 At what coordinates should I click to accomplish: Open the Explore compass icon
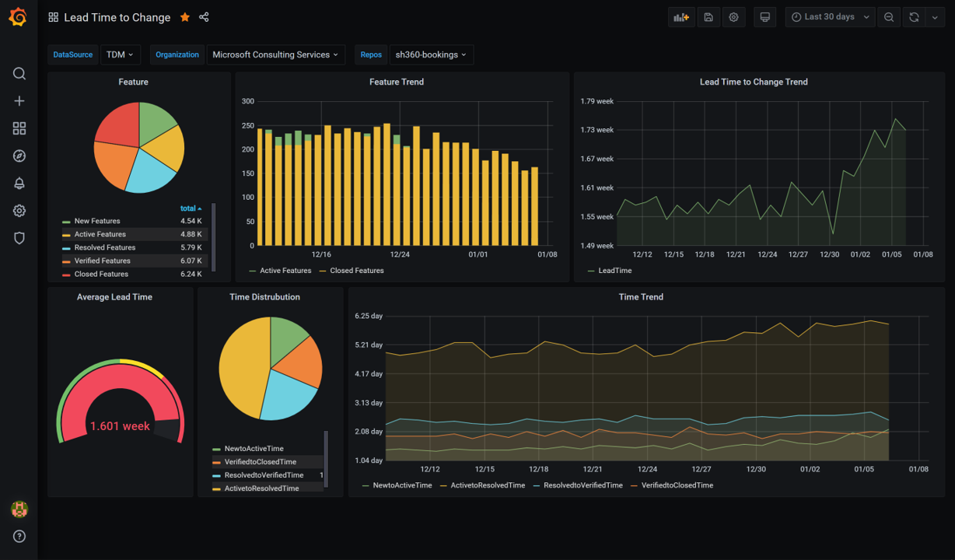tap(19, 156)
